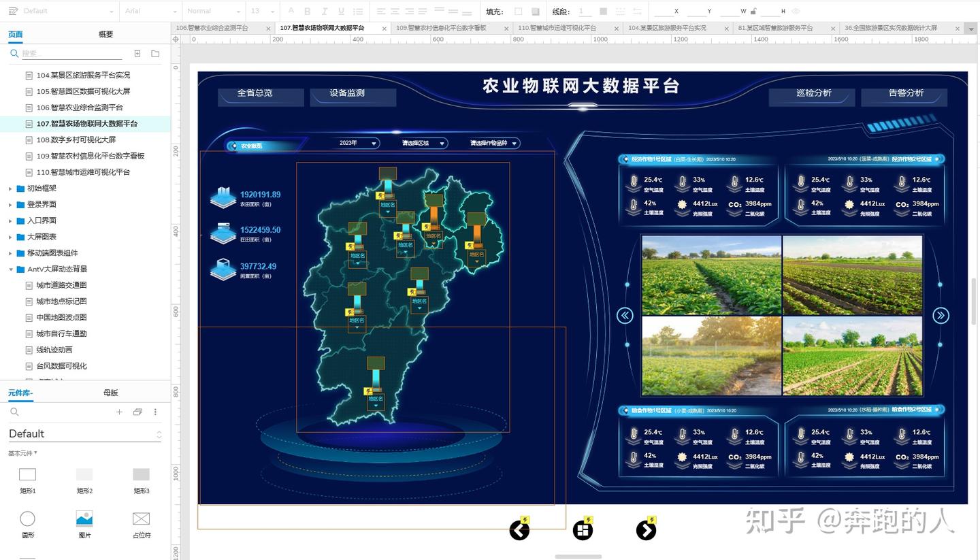Switch to the 母版 masters tab

click(x=110, y=393)
